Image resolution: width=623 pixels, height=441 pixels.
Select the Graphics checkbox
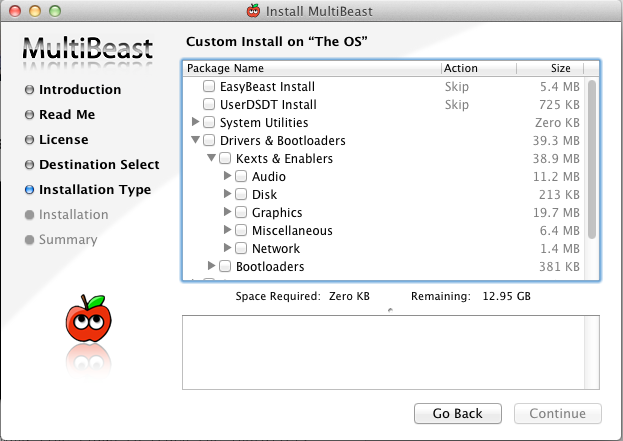[x=241, y=212]
